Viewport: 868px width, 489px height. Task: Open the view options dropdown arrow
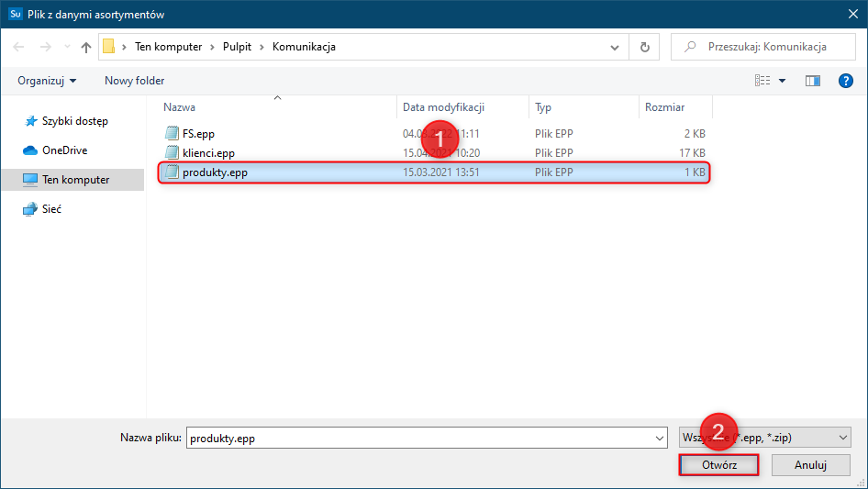(783, 81)
